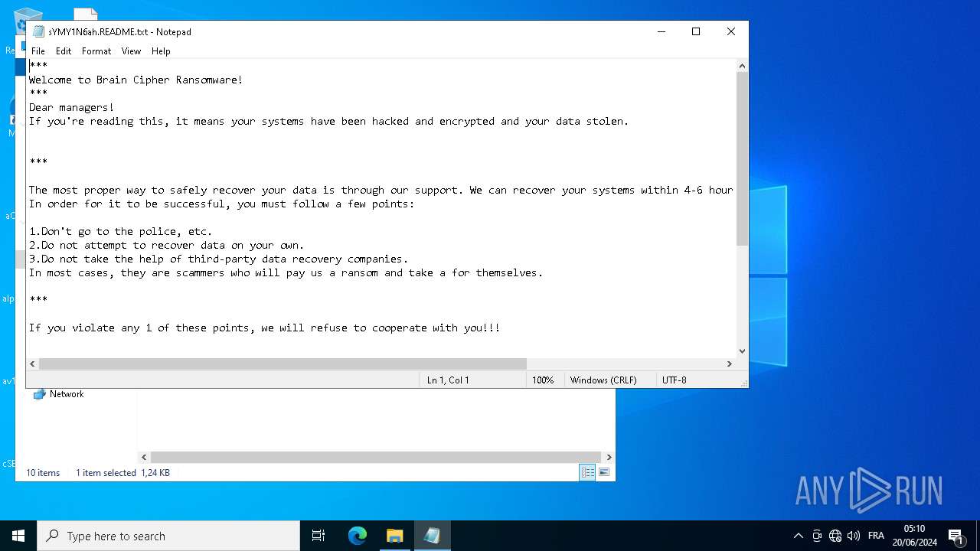980x551 pixels.
Task: Click the Notepad vertical scrollbar up arrow
Action: click(x=742, y=66)
